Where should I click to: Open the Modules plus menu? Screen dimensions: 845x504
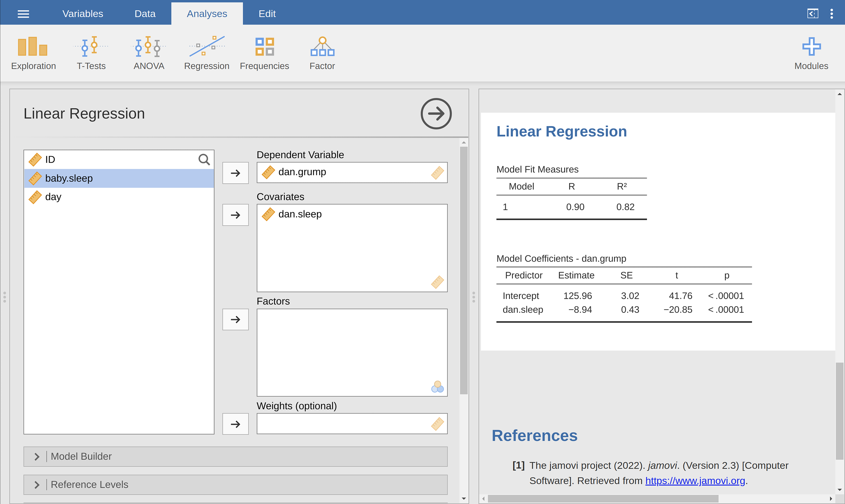811,53
